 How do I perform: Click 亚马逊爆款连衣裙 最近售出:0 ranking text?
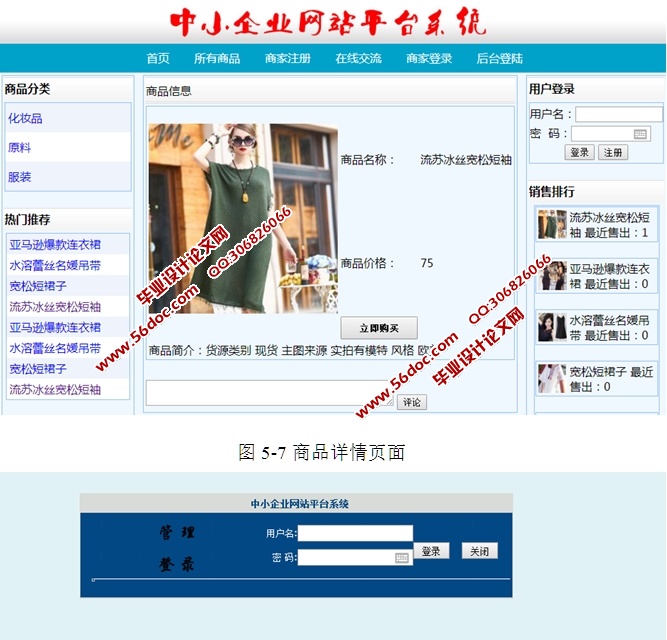tap(610, 276)
